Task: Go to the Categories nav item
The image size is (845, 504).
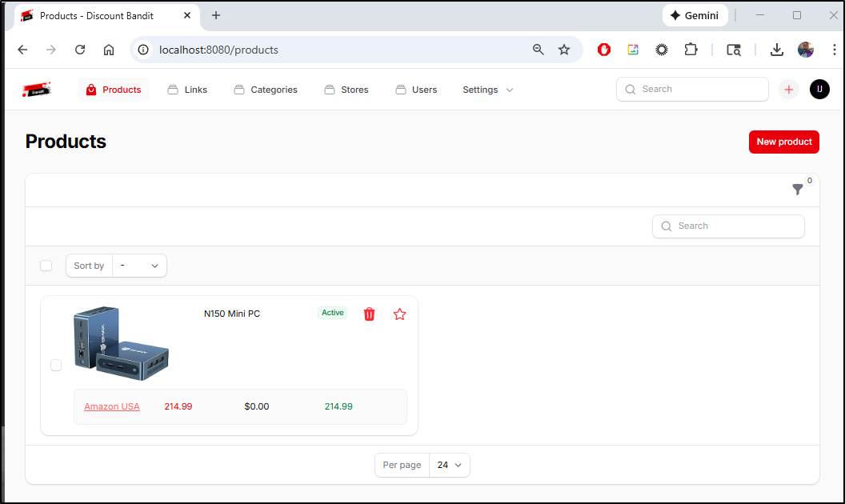Action: click(266, 90)
